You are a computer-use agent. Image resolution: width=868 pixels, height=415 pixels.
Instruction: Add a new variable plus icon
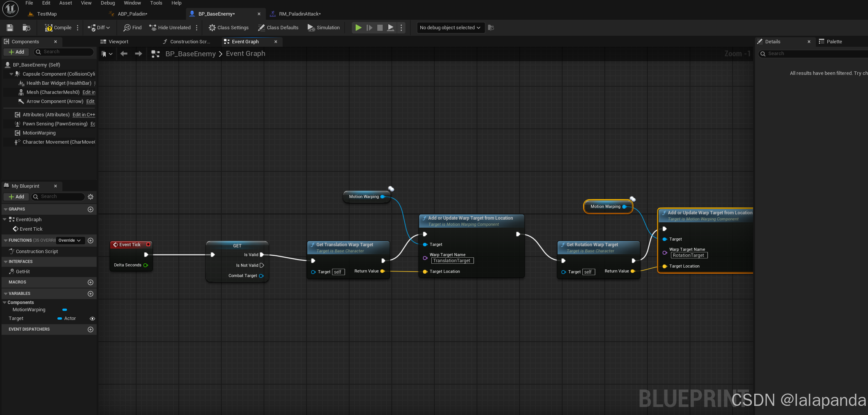click(91, 294)
